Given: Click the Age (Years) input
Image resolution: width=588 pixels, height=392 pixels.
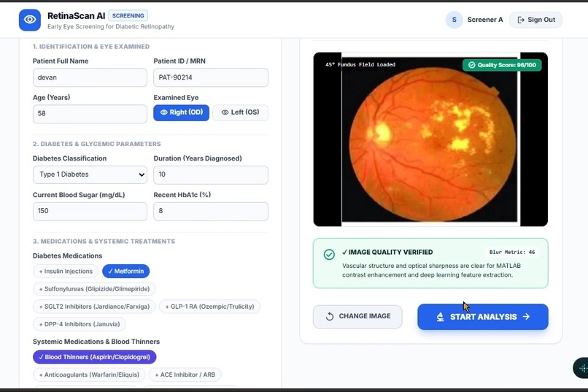Looking at the screenshot, I should pos(90,114).
